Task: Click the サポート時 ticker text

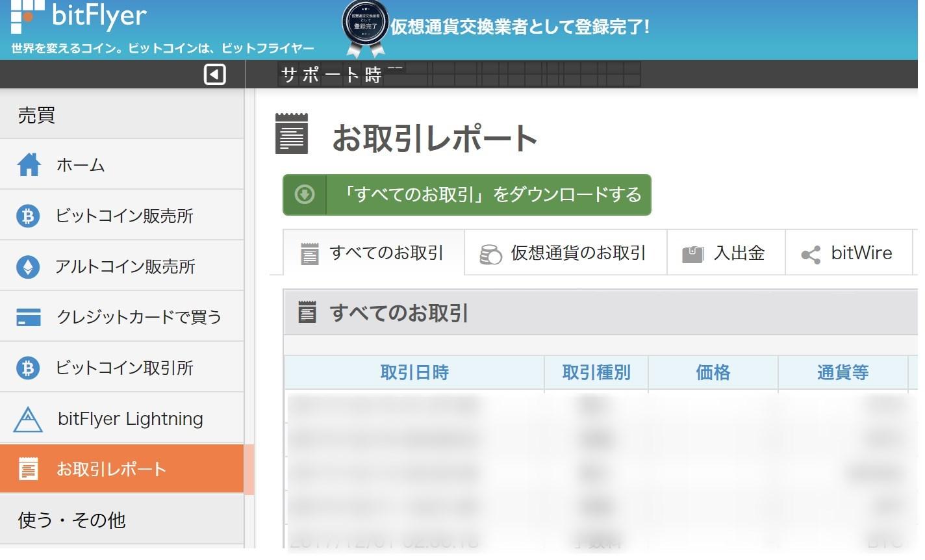Action: click(x=331, y=75)
